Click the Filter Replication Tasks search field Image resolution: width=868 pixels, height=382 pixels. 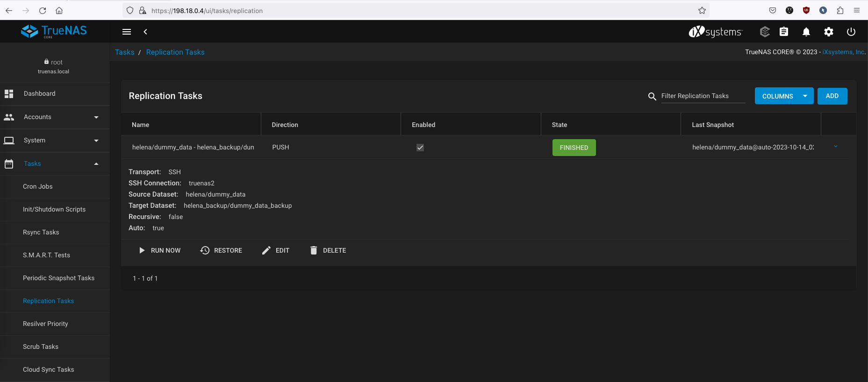click(x=703, y=96)
